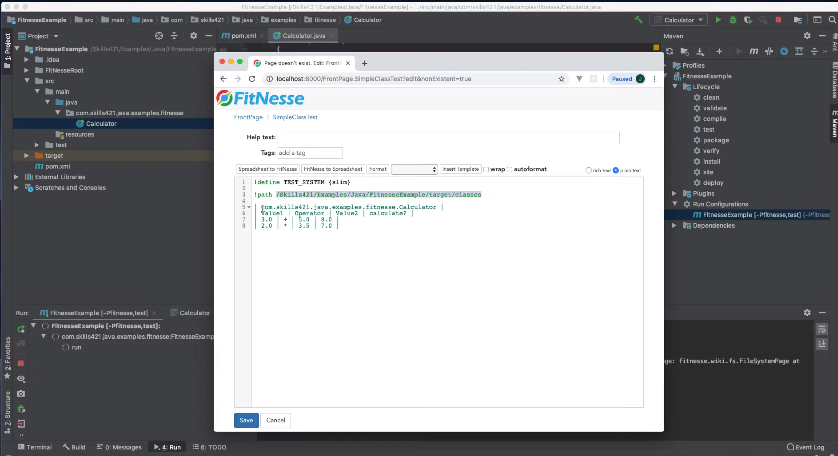The image size is (838, 456).
Task: Collapse the src folder in Project tree
Action: 27,81
